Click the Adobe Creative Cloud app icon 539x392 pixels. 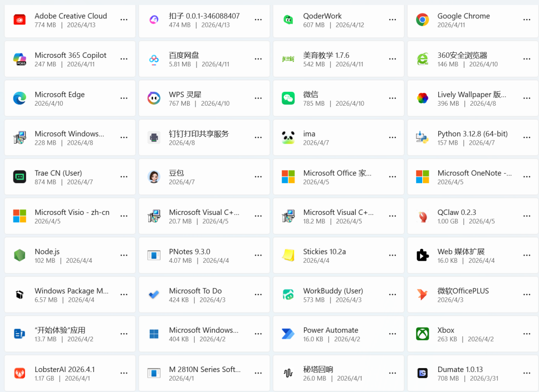coord(19,20)
